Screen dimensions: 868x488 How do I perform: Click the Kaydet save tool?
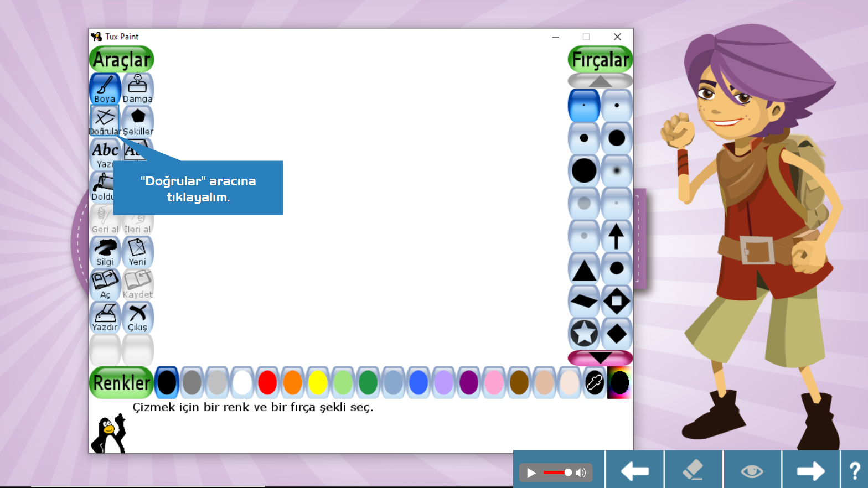tap(137, 284)
